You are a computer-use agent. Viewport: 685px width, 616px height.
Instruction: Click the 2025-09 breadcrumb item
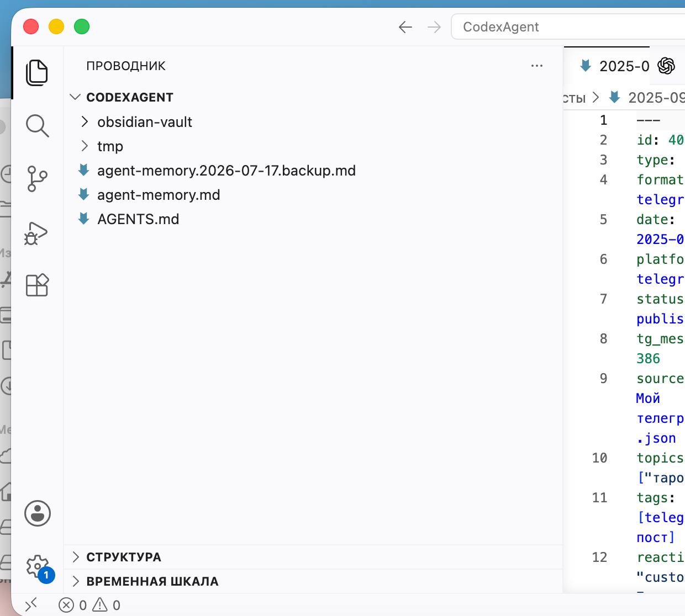656,98
